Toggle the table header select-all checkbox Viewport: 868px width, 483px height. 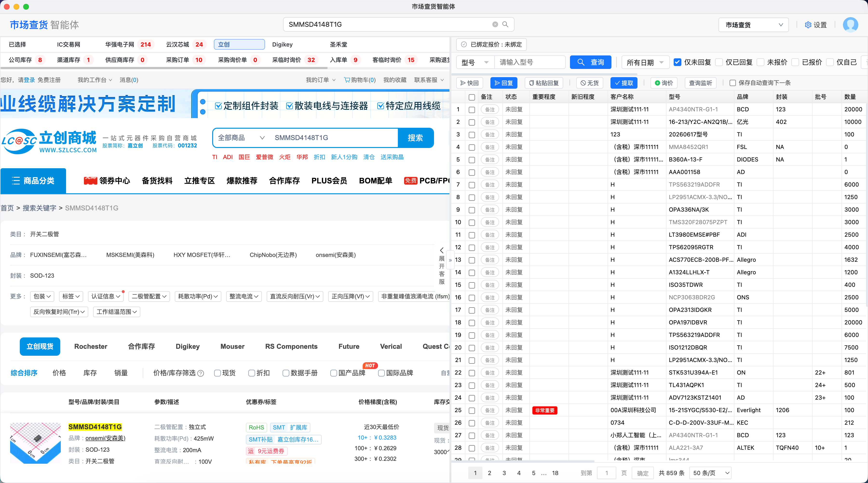point(472,97)
